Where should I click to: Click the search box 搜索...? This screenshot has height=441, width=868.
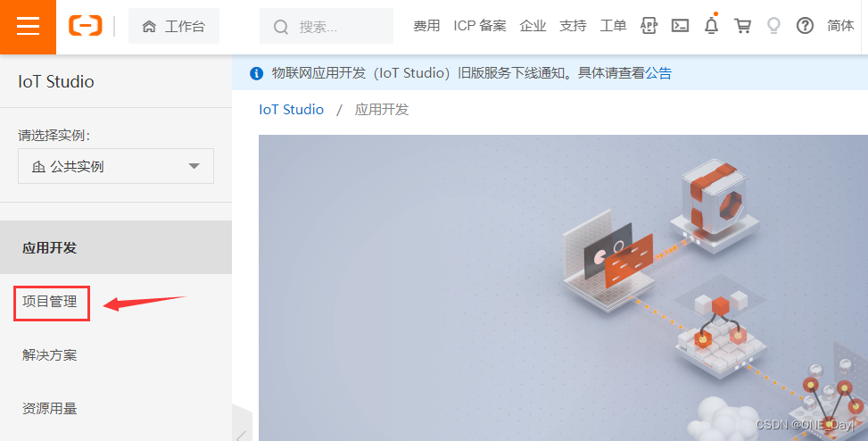[x=326, y=26]
